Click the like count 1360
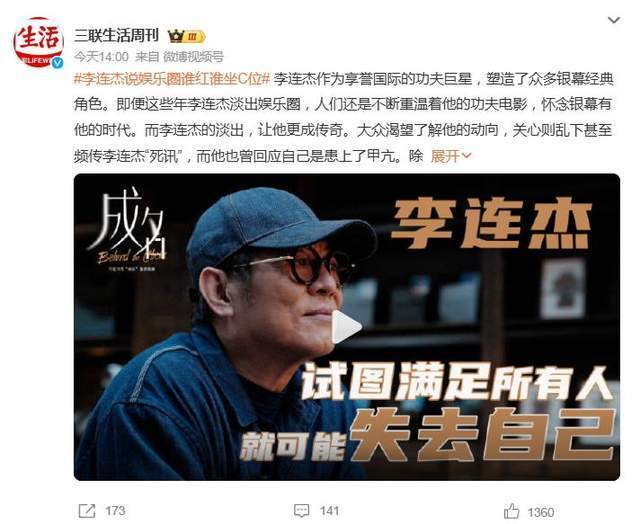Screen dimensions: 640x524 click(x=540, y=512)
